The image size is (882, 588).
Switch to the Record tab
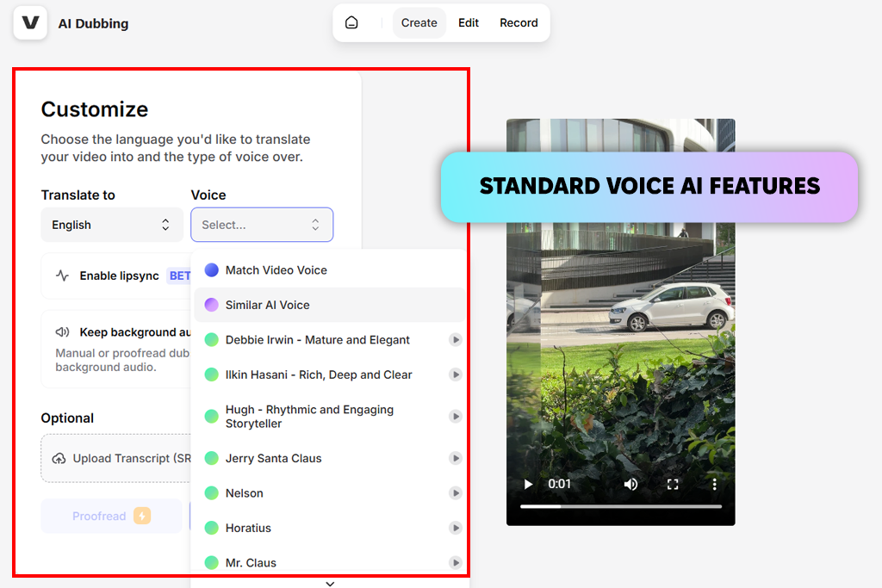(x=519, y=23)
